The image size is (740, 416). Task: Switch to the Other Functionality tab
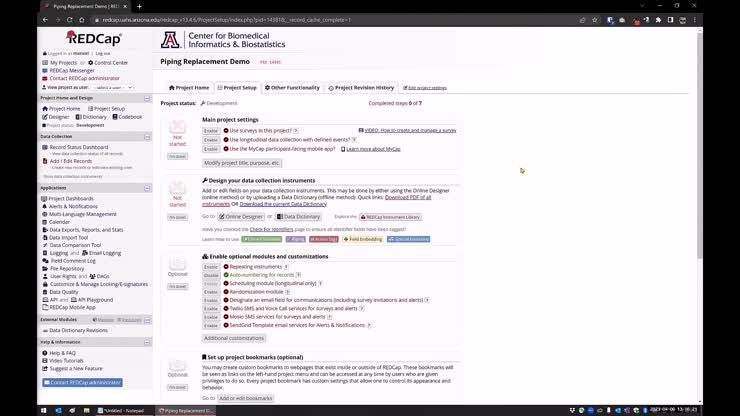point(293,88)
